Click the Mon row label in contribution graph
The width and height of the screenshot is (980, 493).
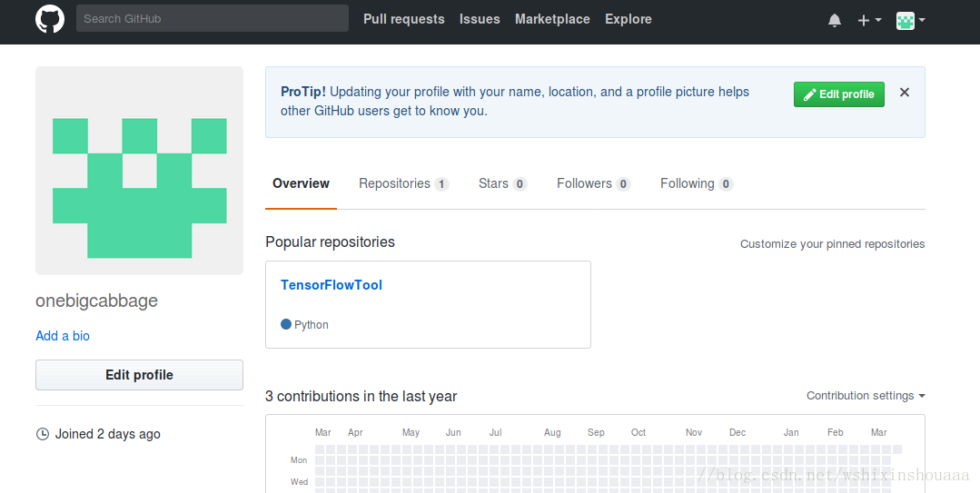299,460
